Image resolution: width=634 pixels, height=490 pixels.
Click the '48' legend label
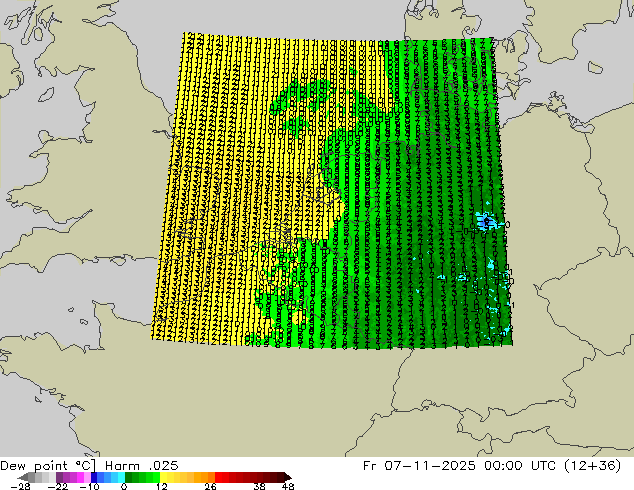click(288, 486)
